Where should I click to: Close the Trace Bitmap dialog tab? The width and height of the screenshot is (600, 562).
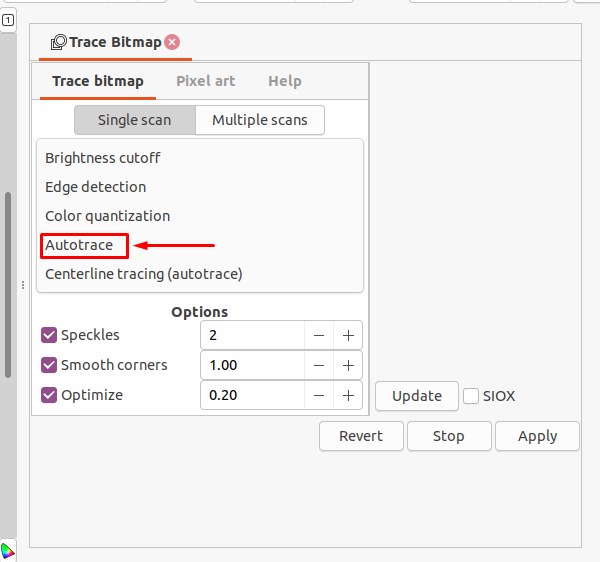pos(172,42)
